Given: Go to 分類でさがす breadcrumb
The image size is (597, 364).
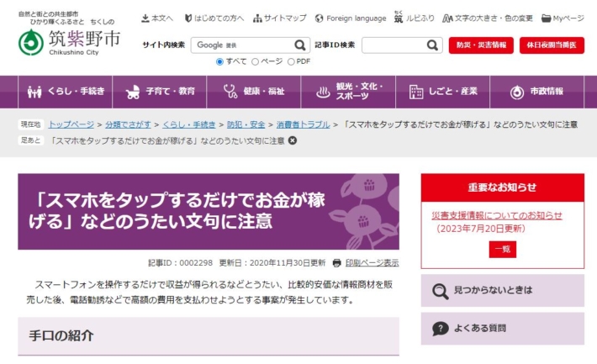Looking at the screenshot, I should point(128,124).
